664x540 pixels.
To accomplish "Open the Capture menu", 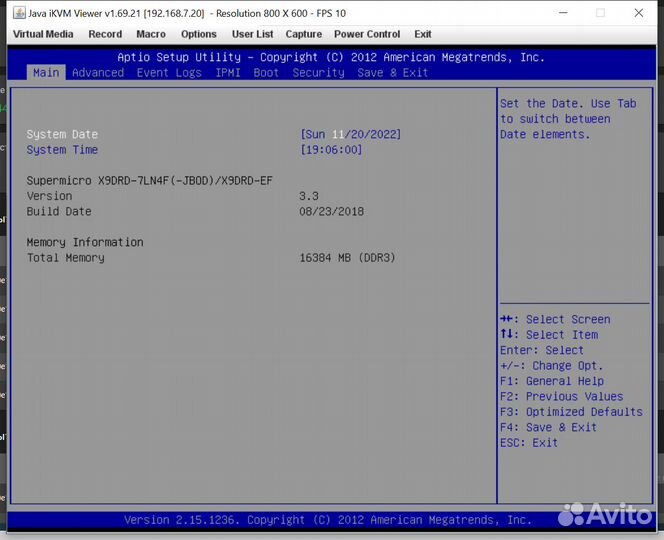I will click(304, 34).
